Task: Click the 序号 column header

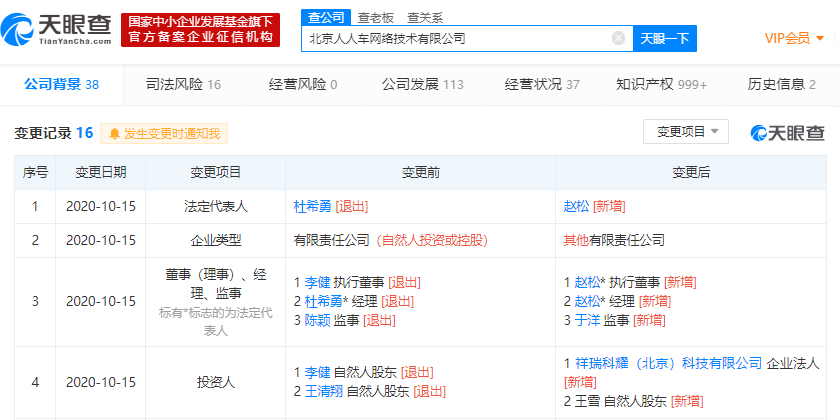Action: (35, 172)
